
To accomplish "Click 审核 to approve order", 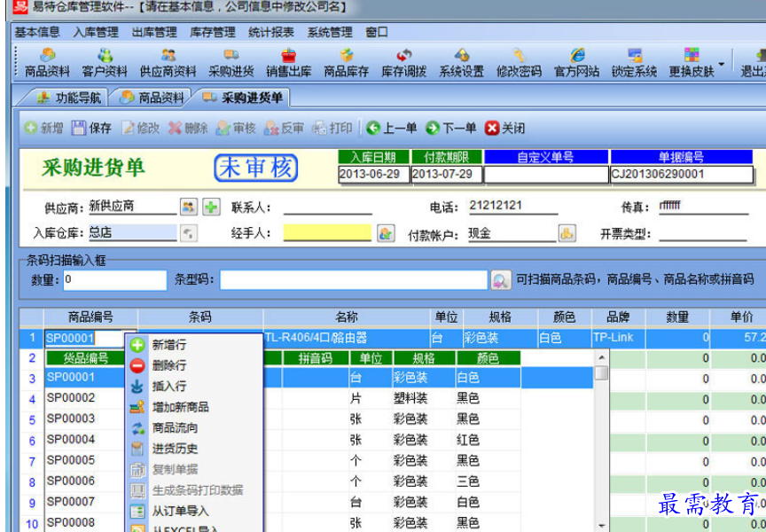I will tap(236, 128).
